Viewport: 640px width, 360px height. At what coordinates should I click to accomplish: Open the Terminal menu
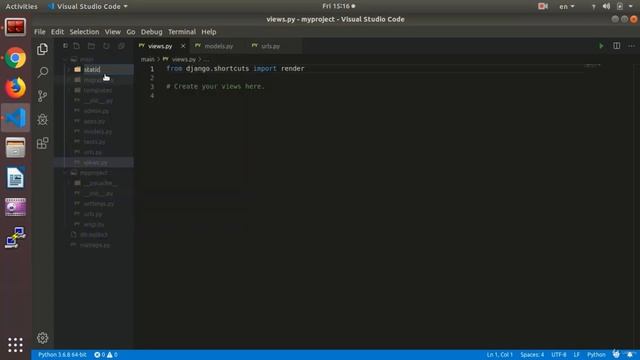[x=182, y=32]
